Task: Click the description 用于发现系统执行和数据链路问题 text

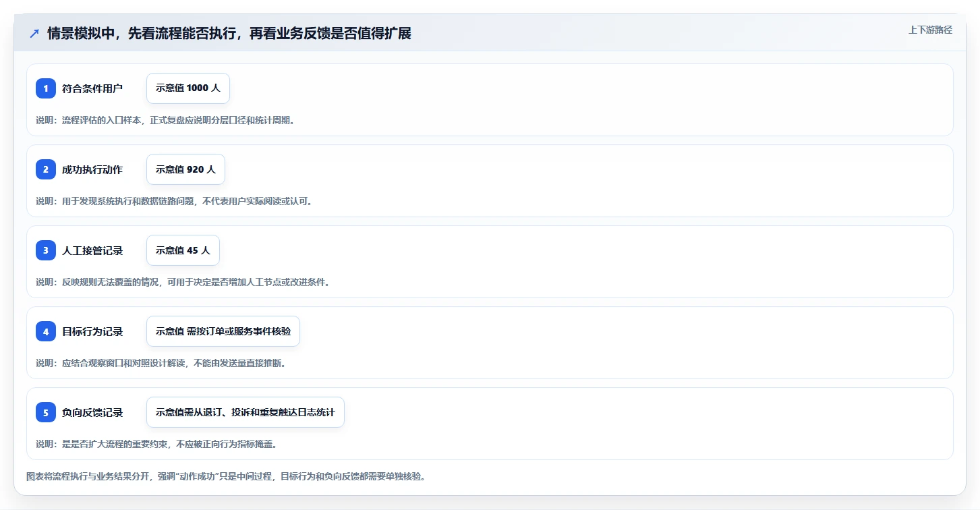Action: pyautogui.click(x=174, y=201)
